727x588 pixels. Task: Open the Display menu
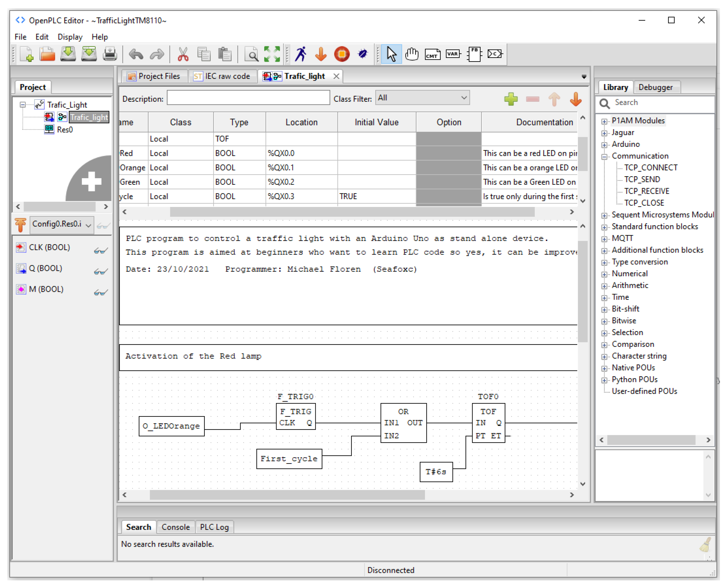pyautogui.click(x=70, y=37)
